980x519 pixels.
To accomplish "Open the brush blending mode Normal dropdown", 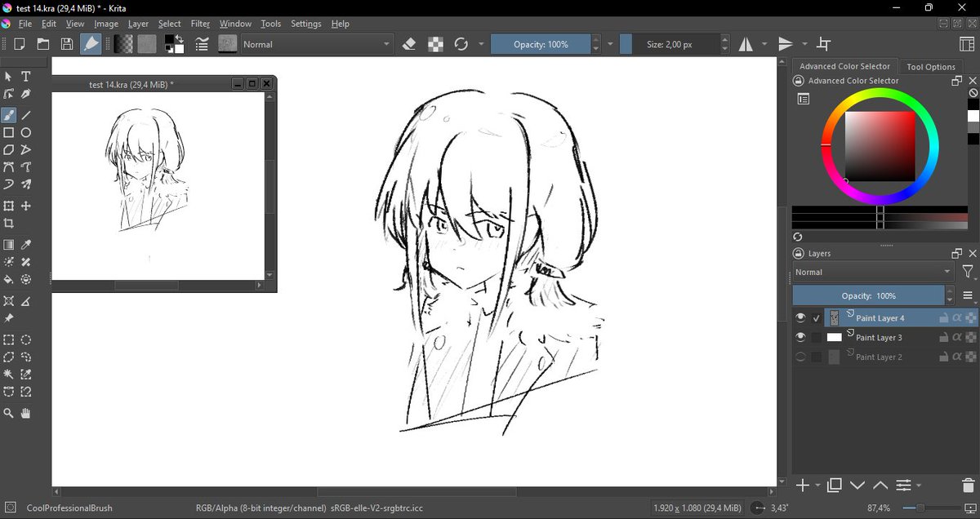I will 318,44.
